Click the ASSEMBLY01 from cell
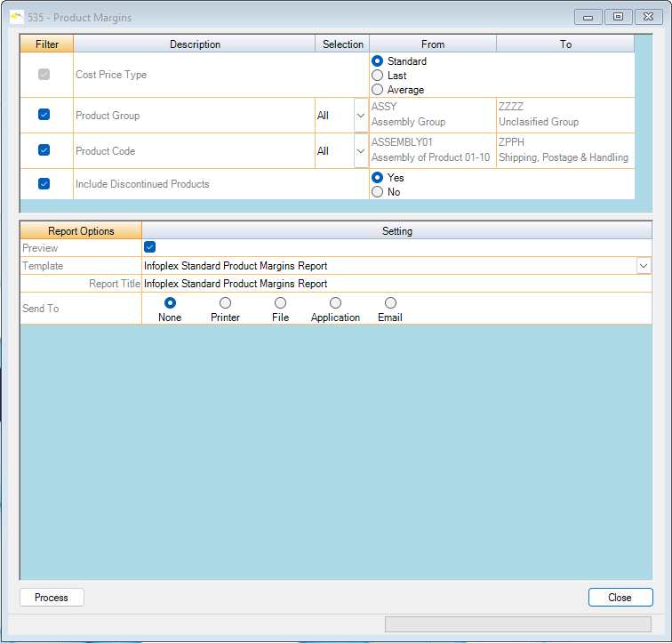Image resolution: width=672 pixels, height=643 pixels. tap(432, 151)
